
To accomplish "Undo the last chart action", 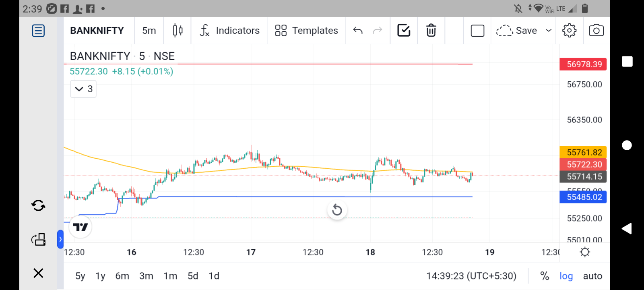I will (358, 31).
